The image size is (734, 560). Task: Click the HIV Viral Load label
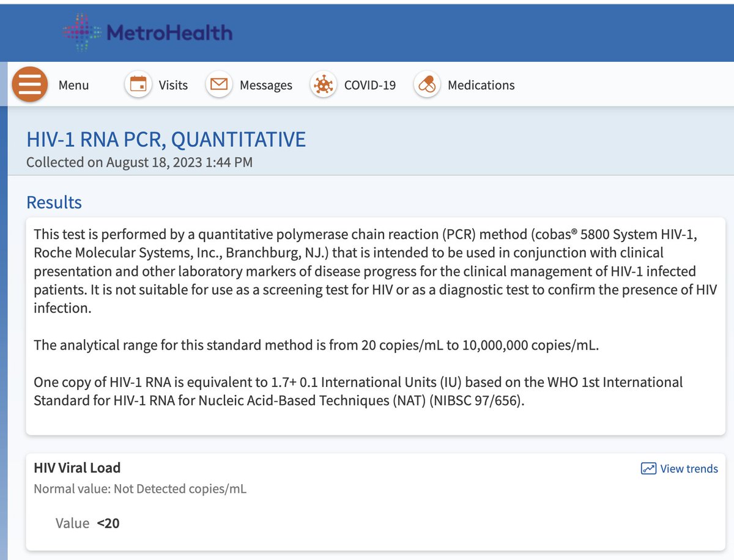tap(77, 468)
